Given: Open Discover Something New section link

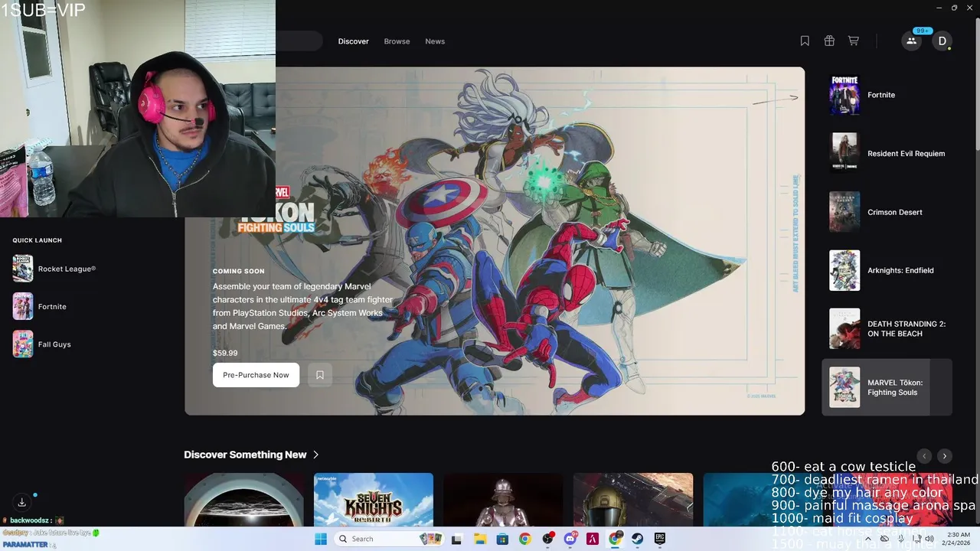Looking at the screenshot, I should click(x=251, y=455).
